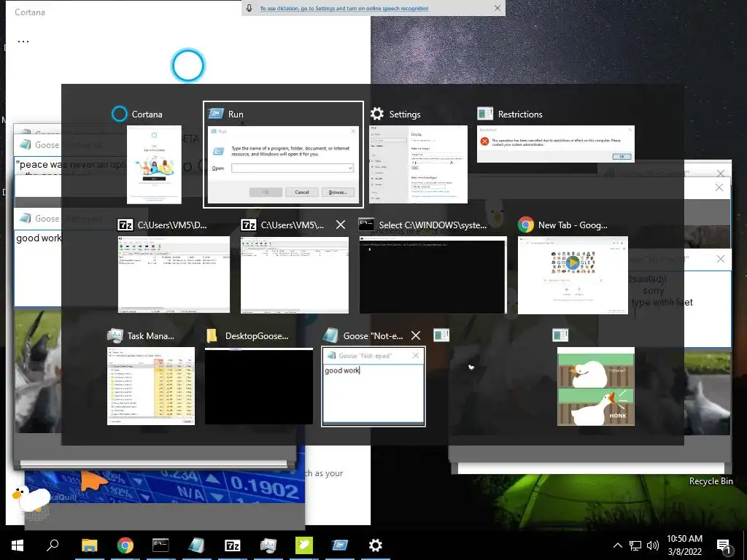
Task: Open the Goose Notepad taskbar icon
Action: pyautogui.click(x=196, y=545)
